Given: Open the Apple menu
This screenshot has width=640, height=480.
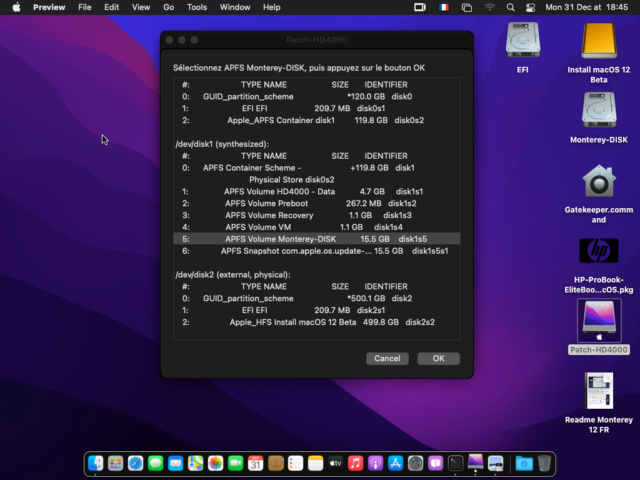Looking at the screenshot, I should point(16,7).
